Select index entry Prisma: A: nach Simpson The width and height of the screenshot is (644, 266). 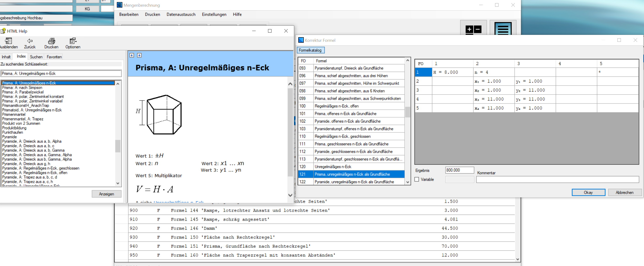pyautogui.click(x=22, y=88)
